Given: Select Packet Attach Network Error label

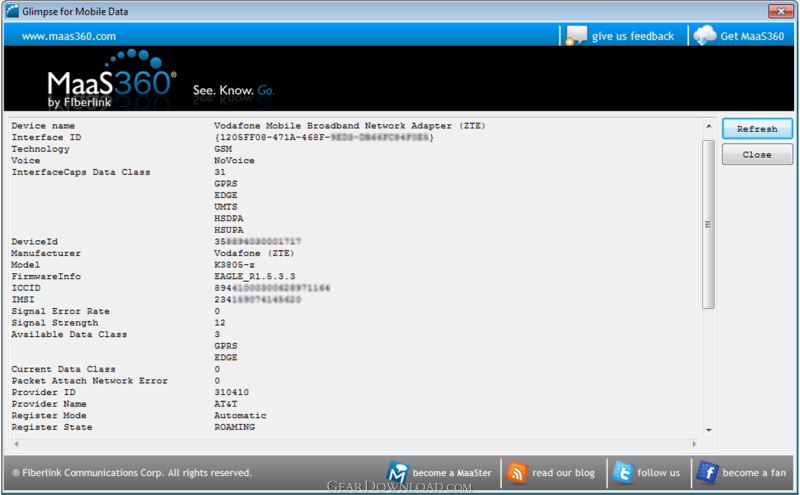Looking at the screenshot, I should tap(89, 381).
